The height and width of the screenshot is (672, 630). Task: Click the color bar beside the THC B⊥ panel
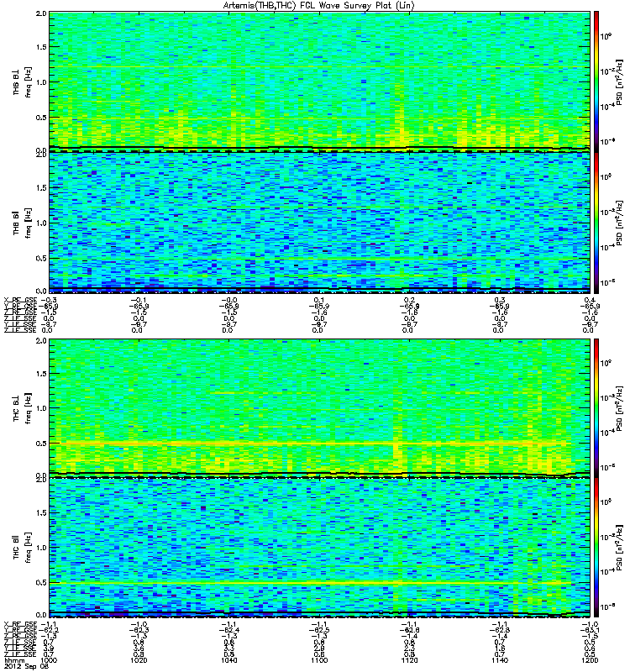coord(596,408)
